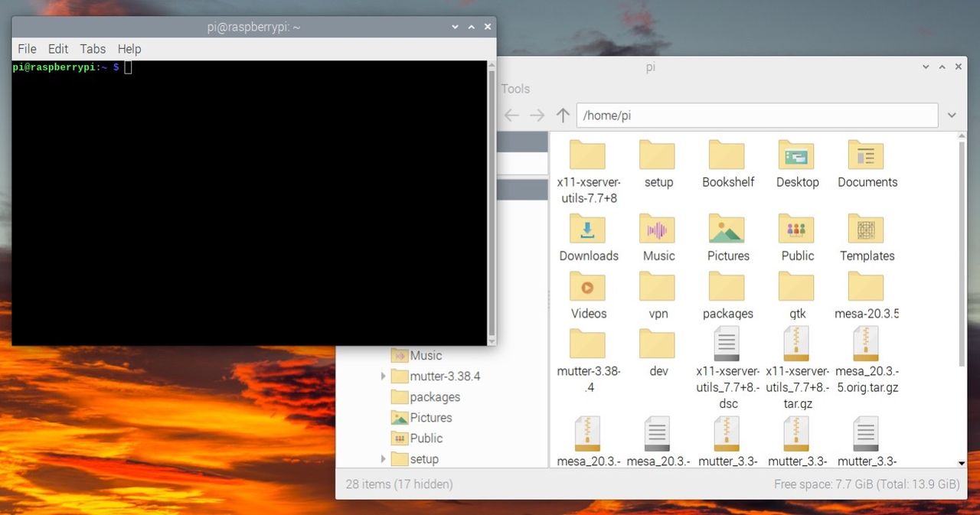Screen dimensions: 980x515
Task: Open the Tabs menu in the terminal
Action: pyautogui.click(x=92, y=48)
